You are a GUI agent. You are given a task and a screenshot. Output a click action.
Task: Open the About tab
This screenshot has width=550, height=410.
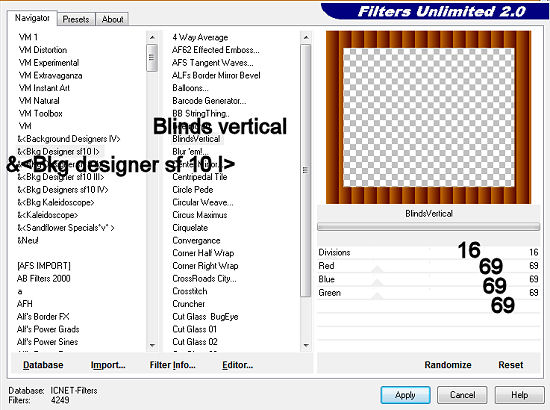coord(112,19)
